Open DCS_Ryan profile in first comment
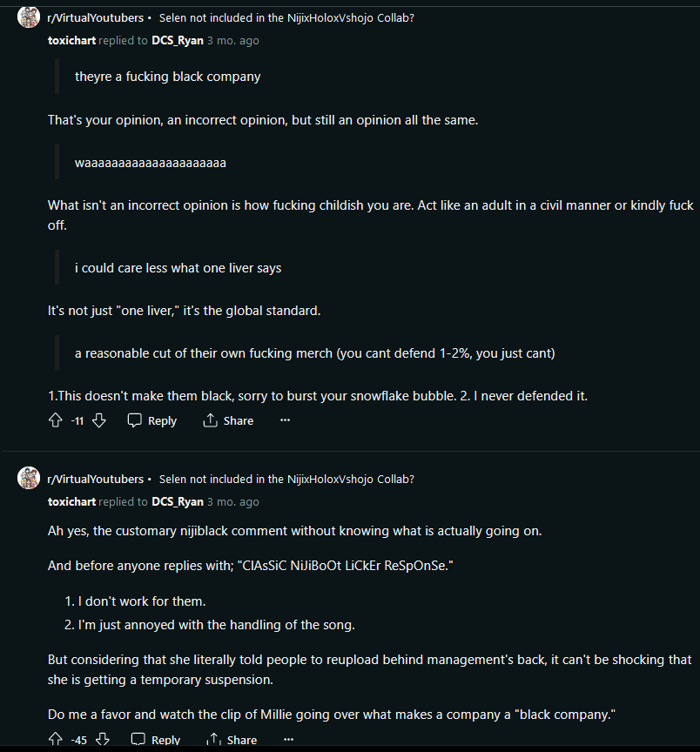The image size is (700, 752). click(178, 40)
